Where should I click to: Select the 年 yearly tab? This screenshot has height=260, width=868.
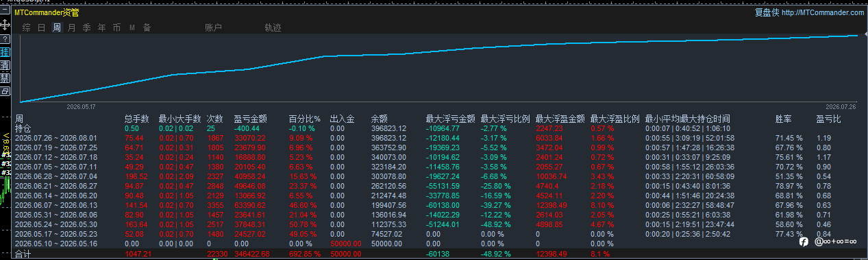(x=102, y=28)
